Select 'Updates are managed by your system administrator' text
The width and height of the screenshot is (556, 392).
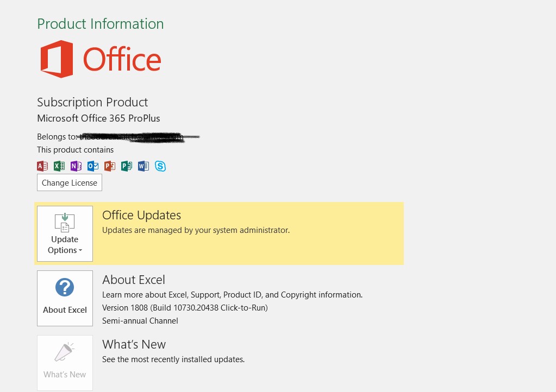196,230
